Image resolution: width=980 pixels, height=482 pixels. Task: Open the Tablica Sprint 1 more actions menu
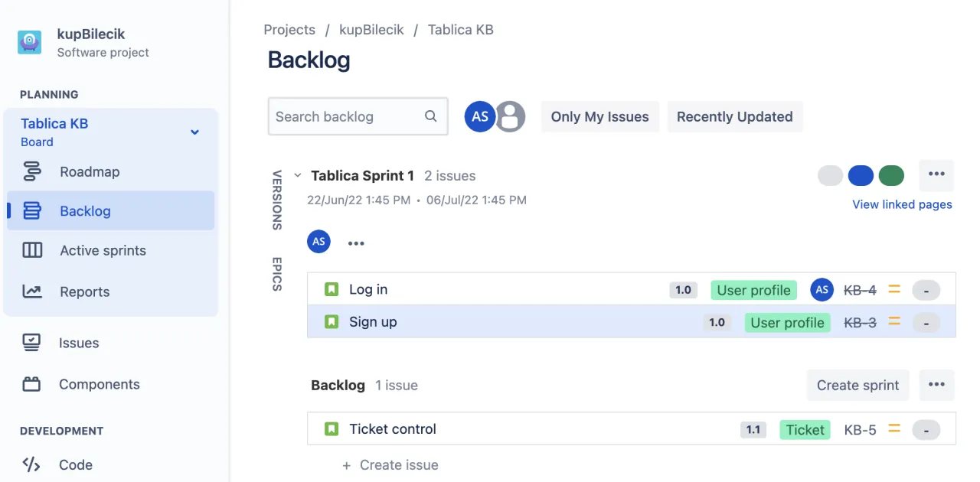pos(936,174)
